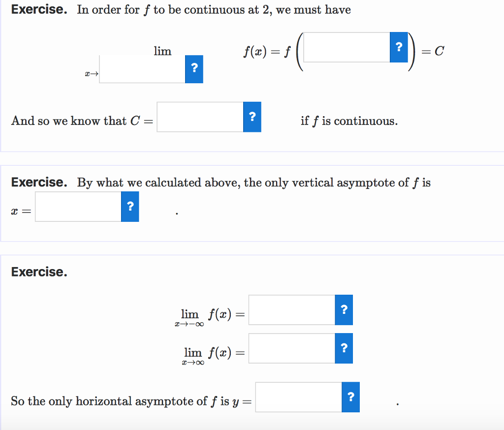
Task: Click the "?" hint inside the f(...) parentheses box
Action: click(x=399, y=47)
